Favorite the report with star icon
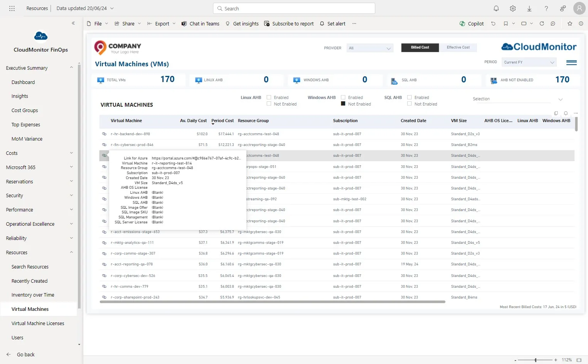This screenshot has width=588, height=364. tap(570, 23)
